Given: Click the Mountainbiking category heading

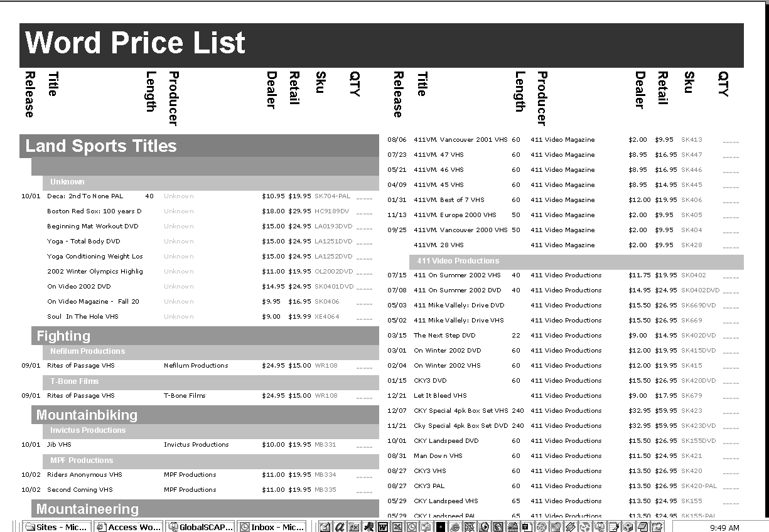Looking at the screenshot, I should click(x=87, y=415).
